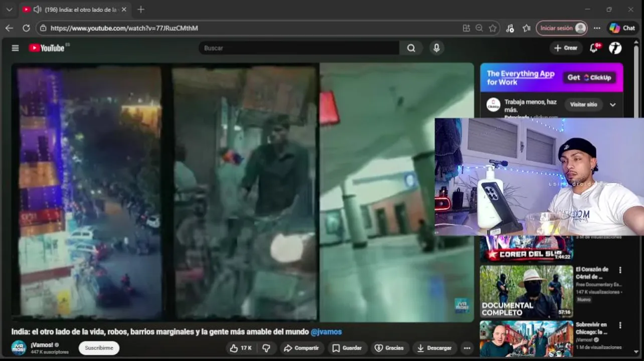Viewport: 644px width, 361px height.
Task: Open Copilot Chat sidebar
Action: pos(622,28)
